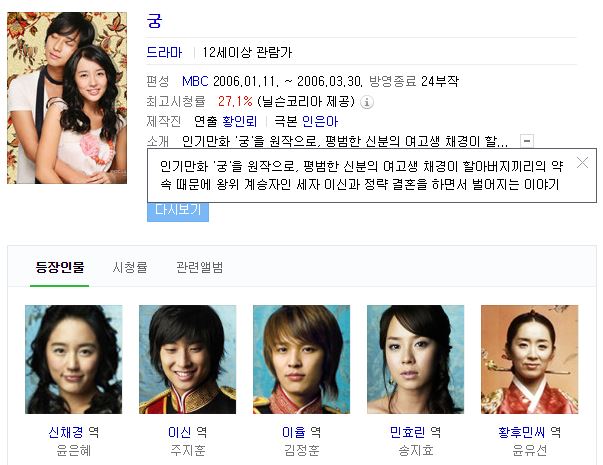Screen dimensions: 603x465
Task: Close the synopsis popup with X
Action: 582,163
